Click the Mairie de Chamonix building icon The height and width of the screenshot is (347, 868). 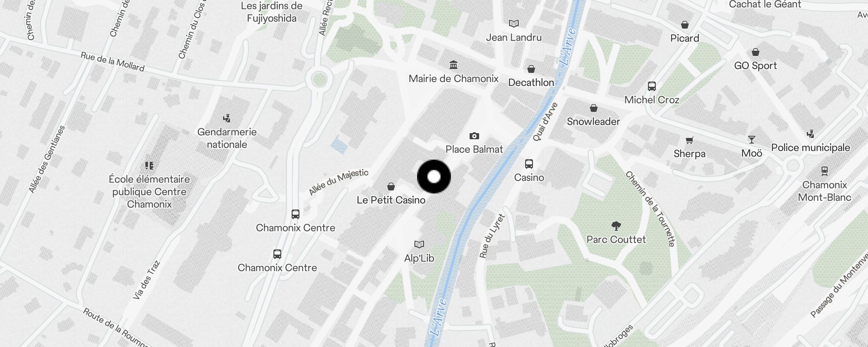(x=454, y=65)
